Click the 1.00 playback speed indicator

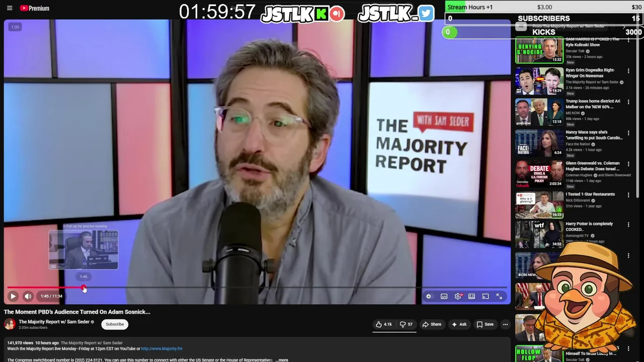click(15, 27)
